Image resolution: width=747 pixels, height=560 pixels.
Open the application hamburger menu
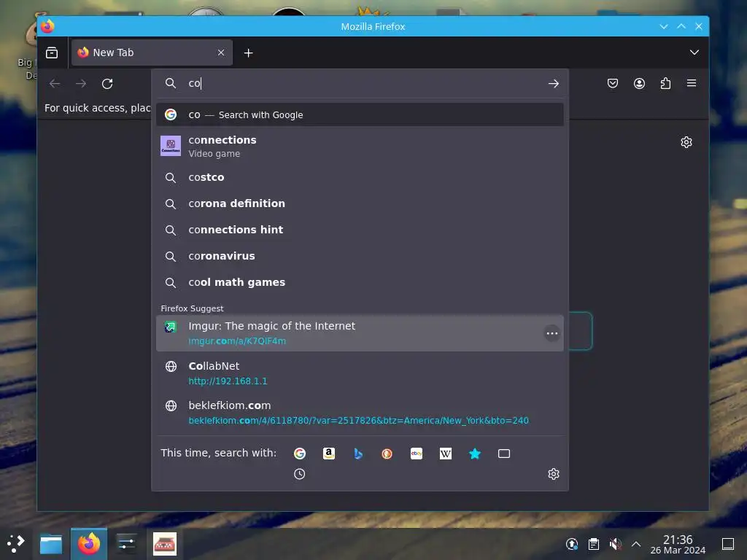click(692, 83)
